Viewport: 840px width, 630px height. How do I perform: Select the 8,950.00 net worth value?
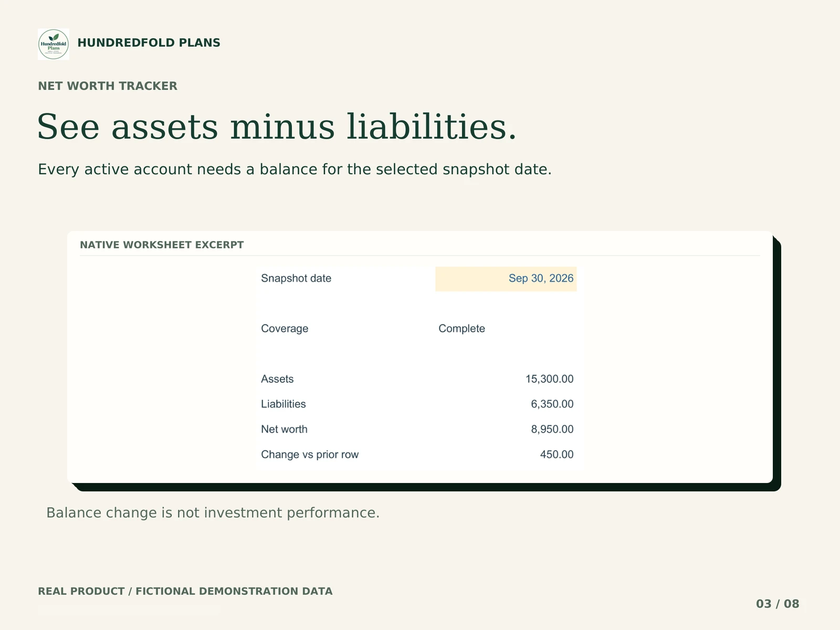click(552, 429)
